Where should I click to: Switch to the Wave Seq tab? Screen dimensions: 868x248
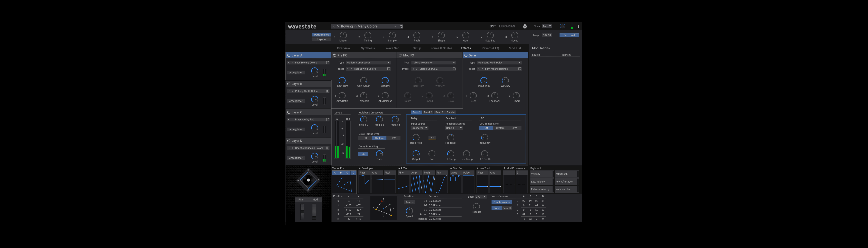(x=392, y=48)
